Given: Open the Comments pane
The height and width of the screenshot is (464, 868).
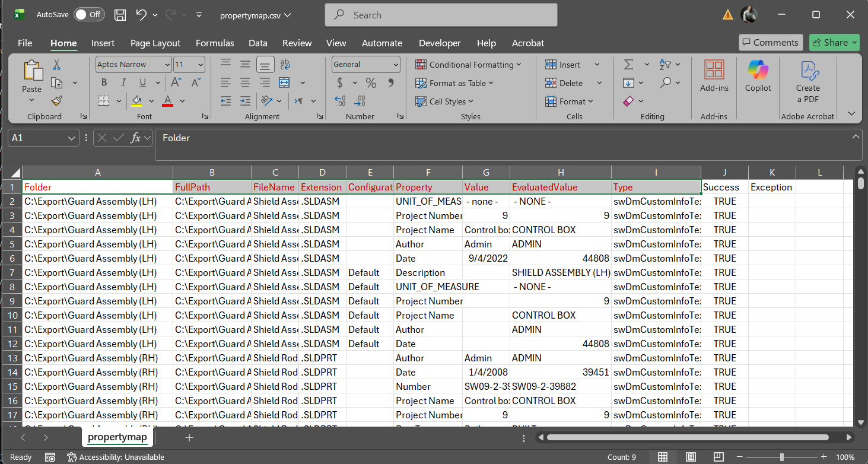Looking at the screenshot, I should tap(770, 42).
